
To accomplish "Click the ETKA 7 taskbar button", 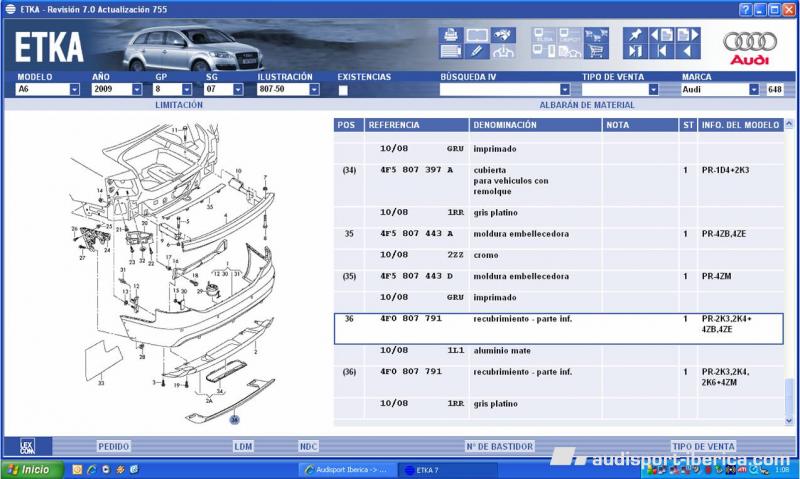I will (447, 470).
